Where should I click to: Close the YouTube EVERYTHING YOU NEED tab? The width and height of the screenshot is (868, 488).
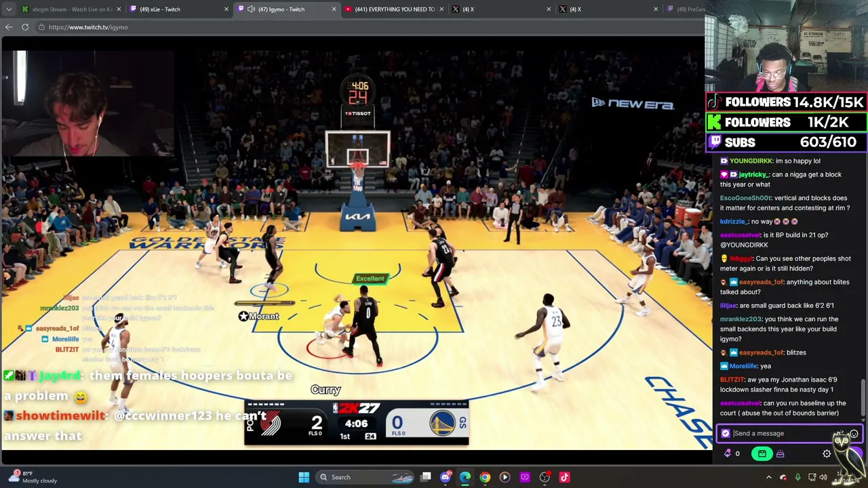coord(441,9)
